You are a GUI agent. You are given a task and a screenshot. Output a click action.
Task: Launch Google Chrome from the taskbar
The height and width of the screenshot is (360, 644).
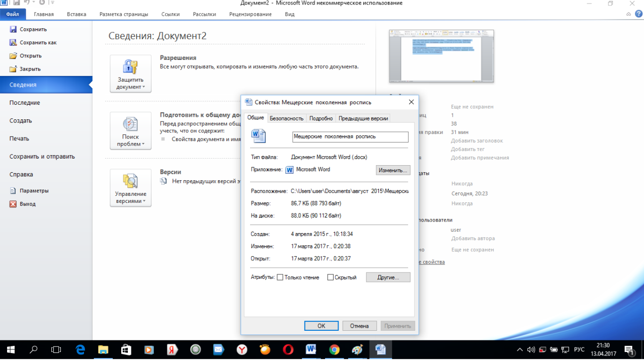[334, 349]
